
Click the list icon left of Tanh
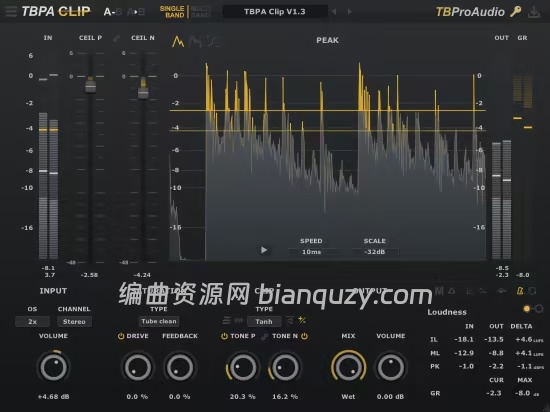227,320
